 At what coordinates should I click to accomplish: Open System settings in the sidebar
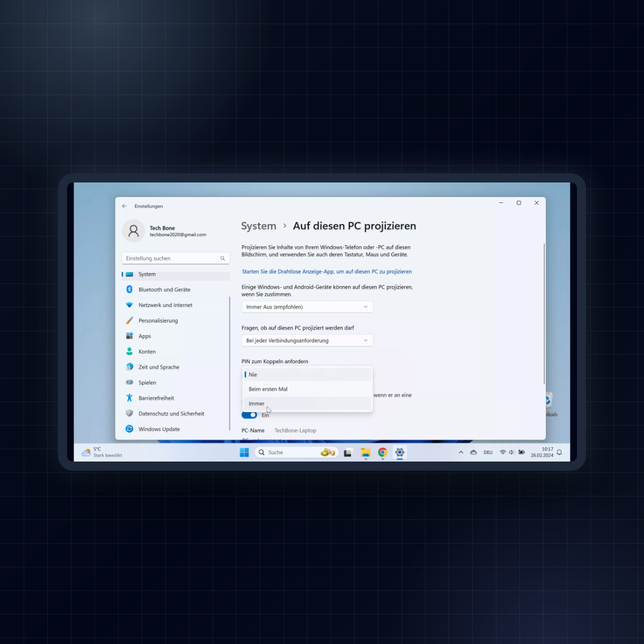(x=175, y=274)
